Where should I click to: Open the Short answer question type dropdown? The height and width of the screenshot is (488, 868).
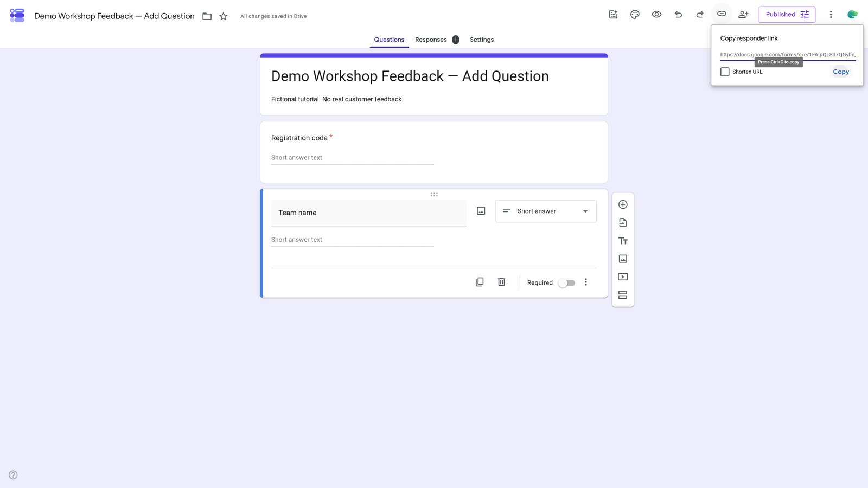pos(546,211)
